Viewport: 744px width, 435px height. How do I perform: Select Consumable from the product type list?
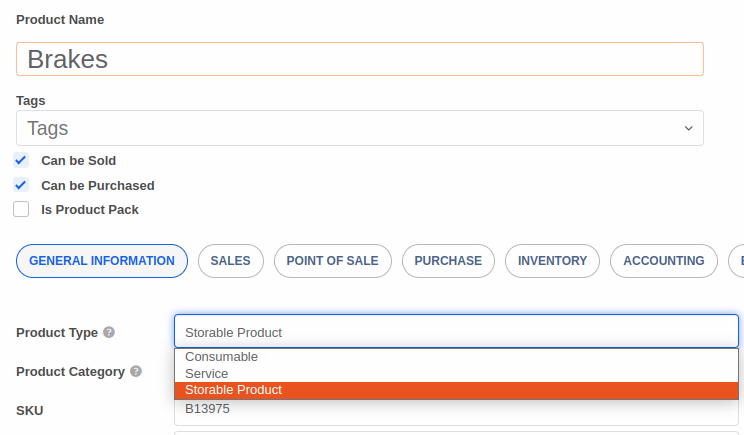tap(222, 357)
